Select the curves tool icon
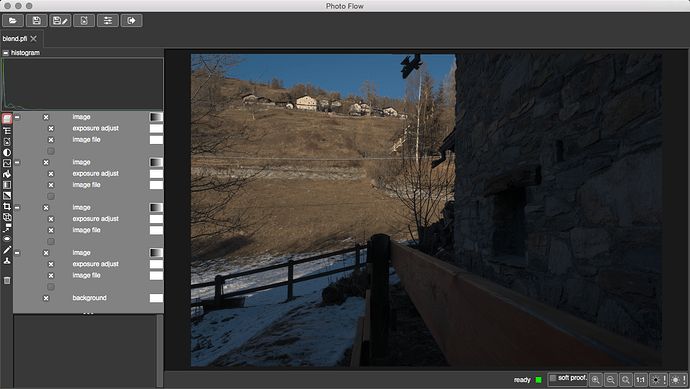Viewport: 690px width, 389px height. coord(7,163)
